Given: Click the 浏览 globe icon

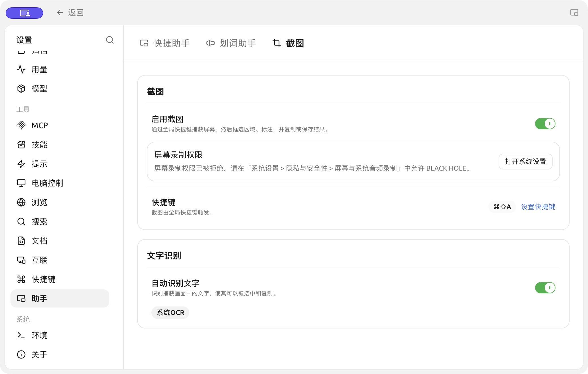Looking at the screenshot, I should [21, 202].
